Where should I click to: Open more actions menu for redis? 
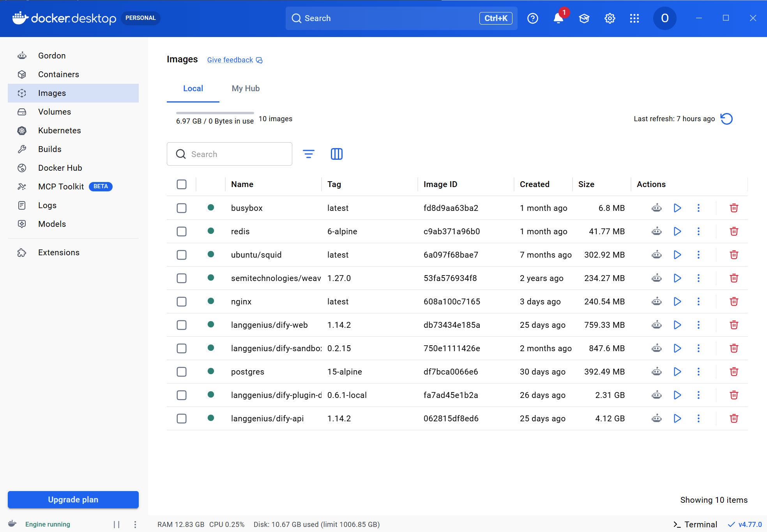point(698,231)
